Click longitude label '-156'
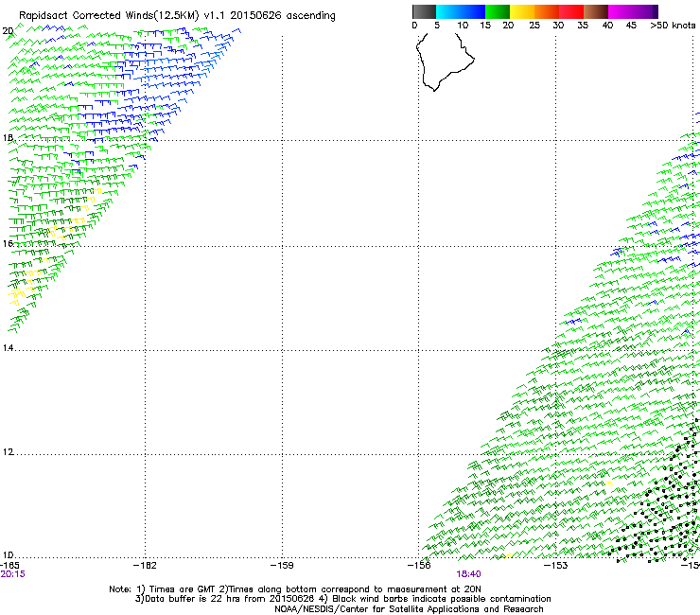The image size is (700, 615). point(419,566)
